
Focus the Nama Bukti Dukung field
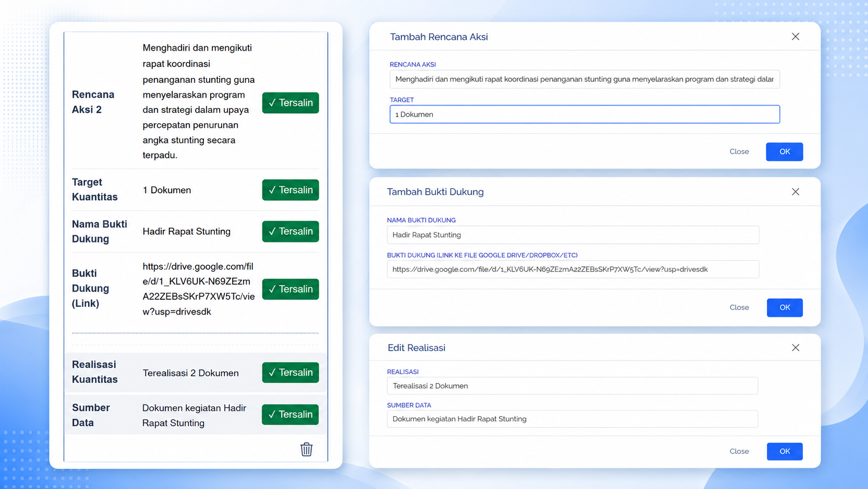tap(573, 235)
